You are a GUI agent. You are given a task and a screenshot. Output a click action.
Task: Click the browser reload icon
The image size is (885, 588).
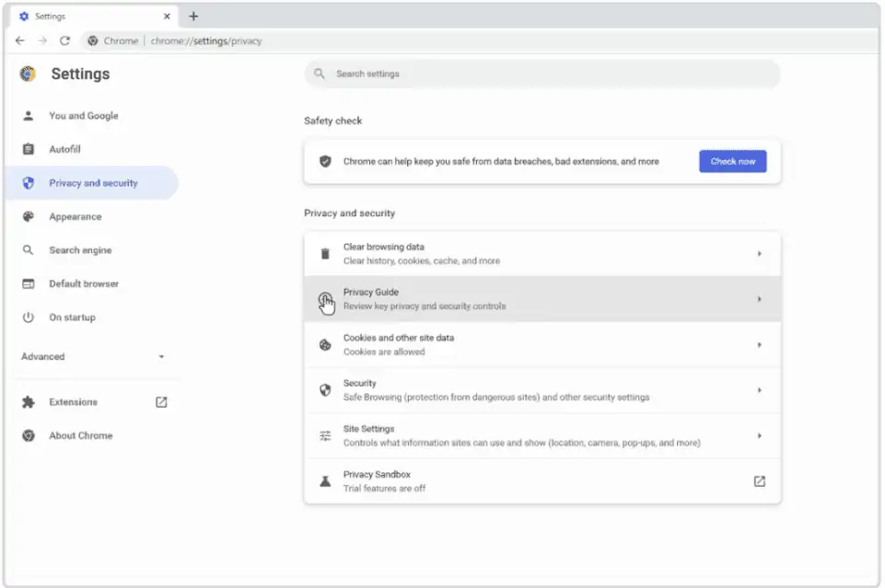click(x=64, y=40)
